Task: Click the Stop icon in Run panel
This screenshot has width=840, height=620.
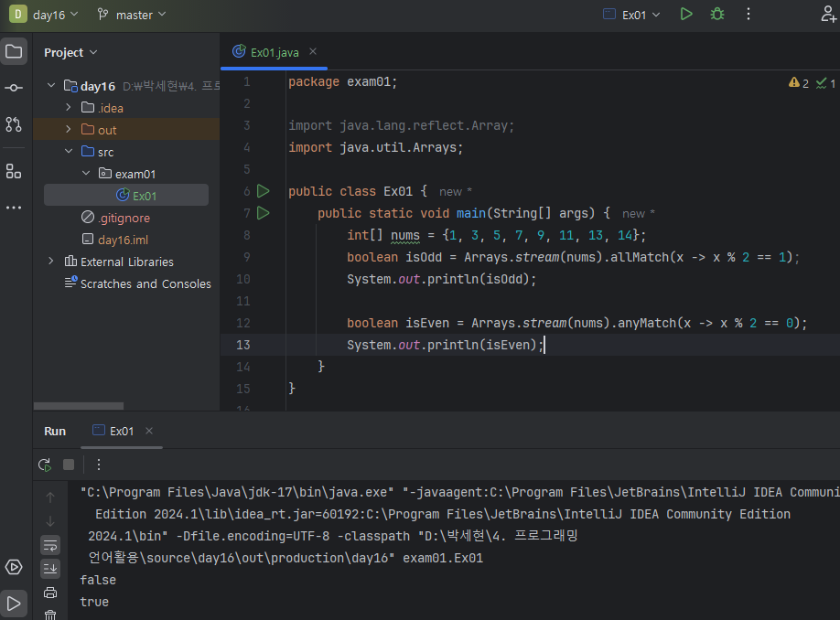Action: [69, 465]
